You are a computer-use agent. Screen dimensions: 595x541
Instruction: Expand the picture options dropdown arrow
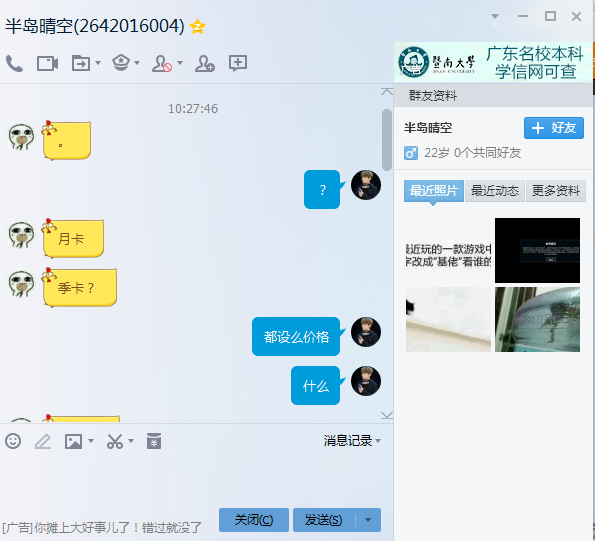91,441
